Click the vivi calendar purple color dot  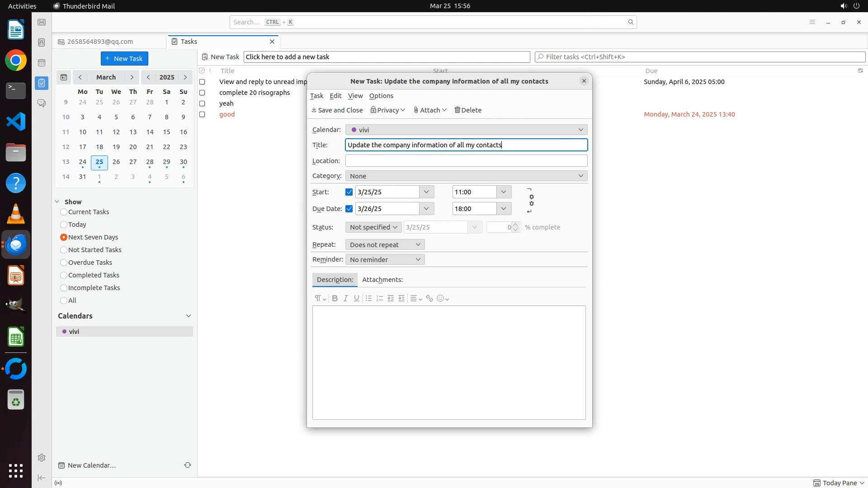click(65, 332)
